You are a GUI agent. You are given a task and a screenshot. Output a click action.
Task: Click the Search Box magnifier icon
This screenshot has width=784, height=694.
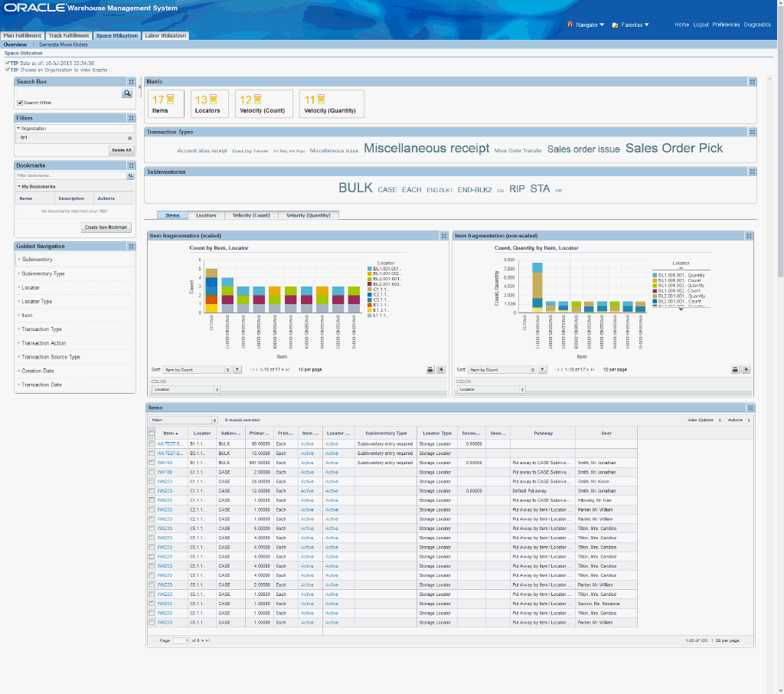coord(127,93)
